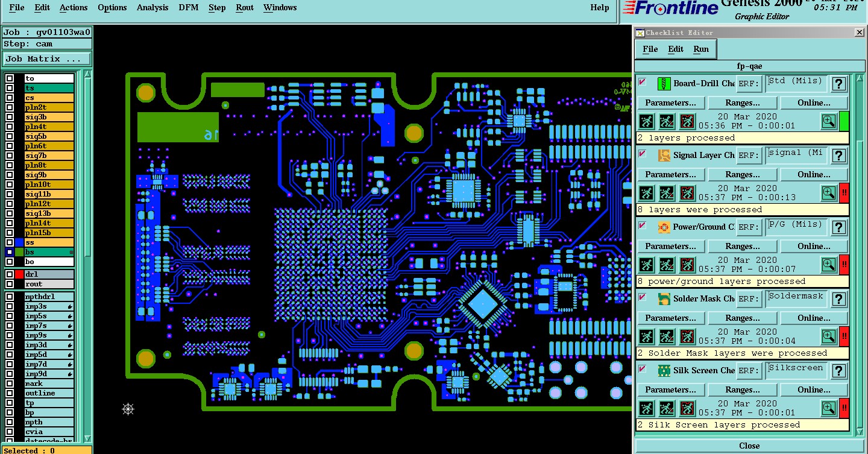Toggle display checkbox for layer outline
Image resolution: width=868 pixels, height=454 pixels.
click(x=10, y=393)
